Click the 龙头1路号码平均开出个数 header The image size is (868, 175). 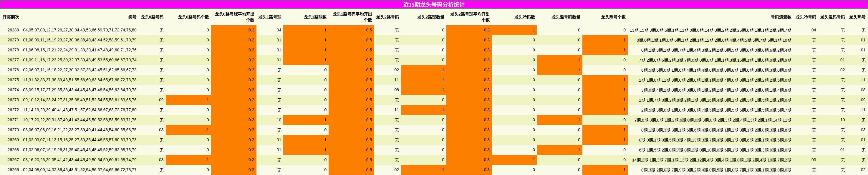[352, 17]
